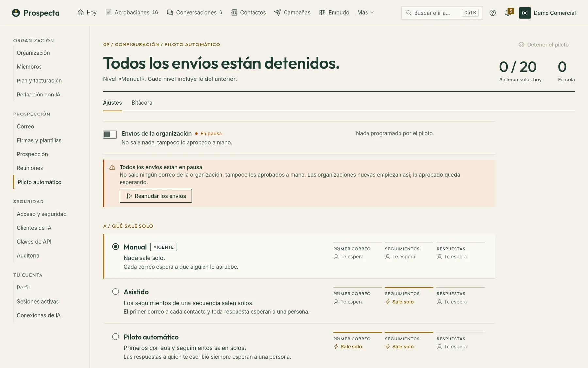This screenshot has height=368, width=588.
Task: Click lightning icon in Piloto automático Primer correo
Action: click(x=336, y=347)
